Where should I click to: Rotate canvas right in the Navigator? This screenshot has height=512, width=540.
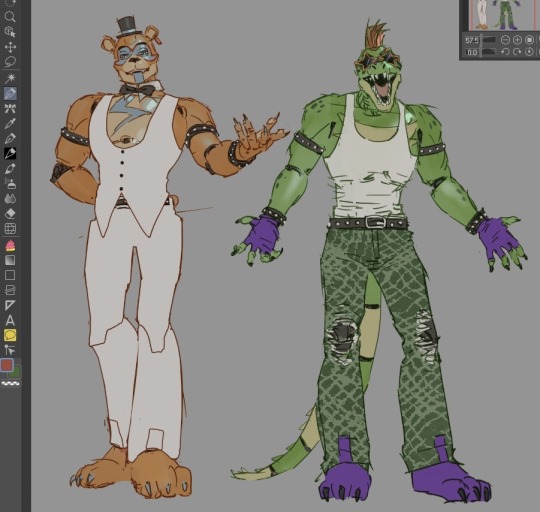517,52
